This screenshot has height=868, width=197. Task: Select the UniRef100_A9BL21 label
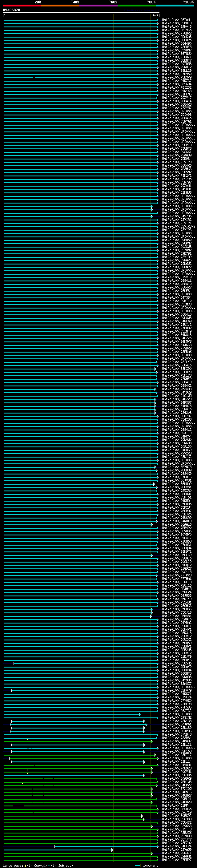[x=176, y=799]
